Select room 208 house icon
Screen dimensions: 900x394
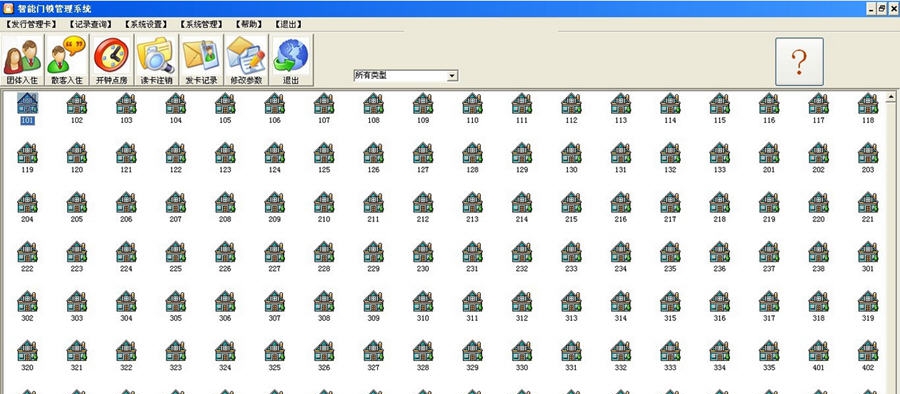coord(225,202)
